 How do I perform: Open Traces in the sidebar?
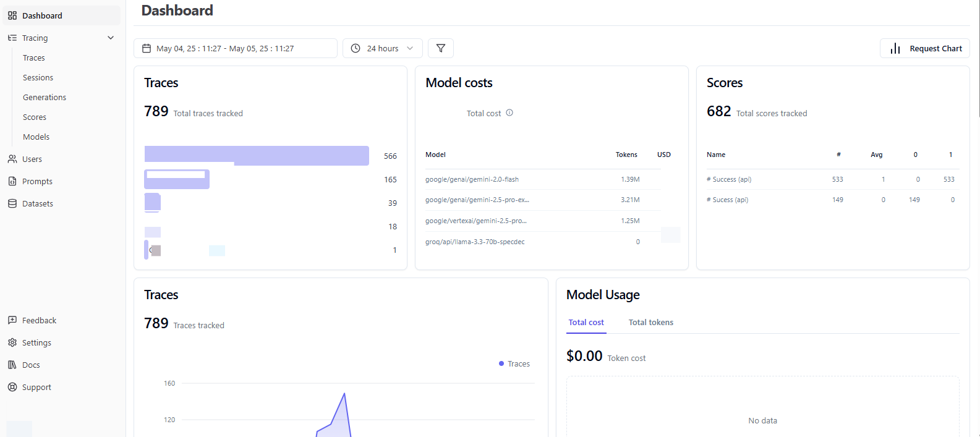pos(34,57)
